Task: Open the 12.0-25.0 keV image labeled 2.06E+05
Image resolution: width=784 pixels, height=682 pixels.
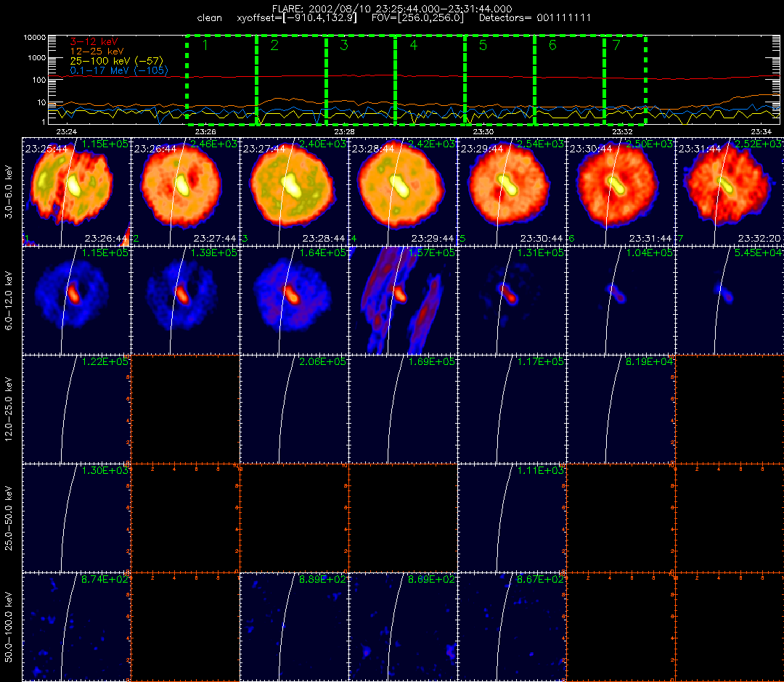Action: (295, 410)
